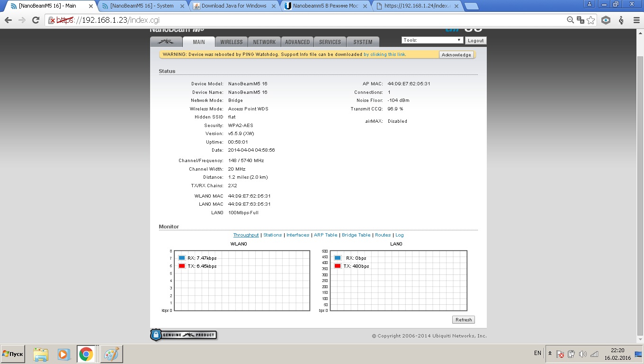Image resolution: width=644 pixels, height=364 pixels.
Task: Close the Download Java for Windows tab
Action: click(x=275, y=6)
